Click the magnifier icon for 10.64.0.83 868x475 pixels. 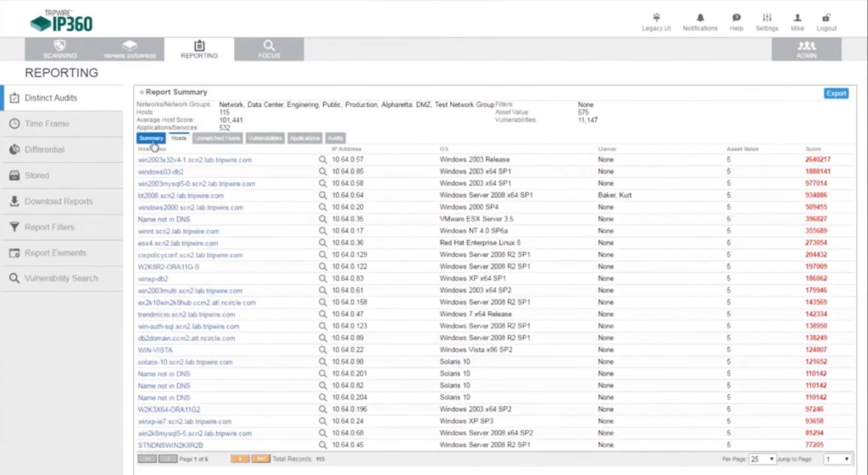[323, 279]
